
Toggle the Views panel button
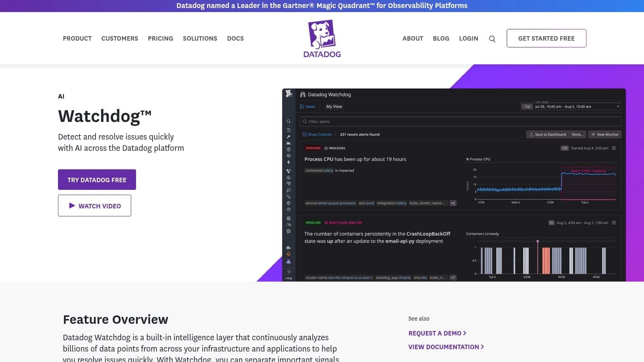tap(308, 107)
